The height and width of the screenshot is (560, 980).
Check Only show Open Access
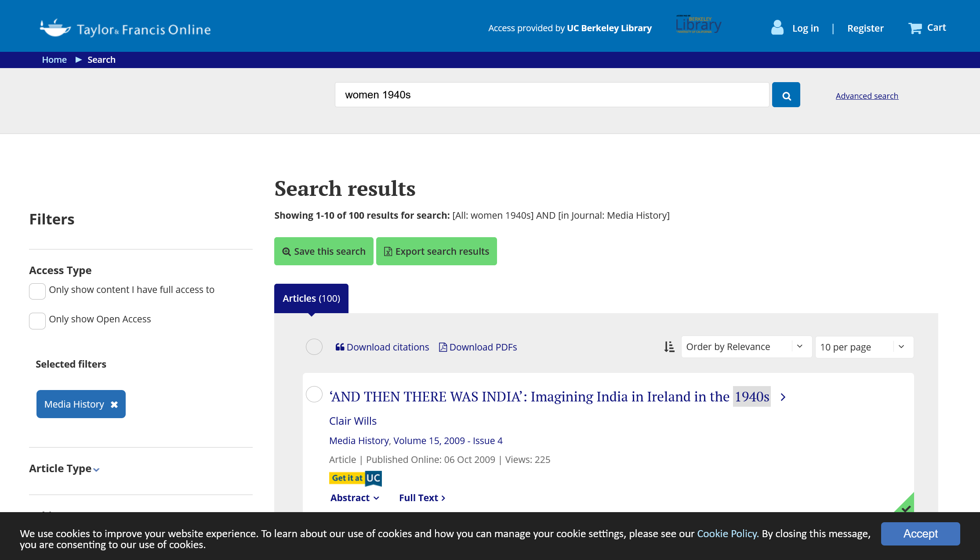point(37,321)
